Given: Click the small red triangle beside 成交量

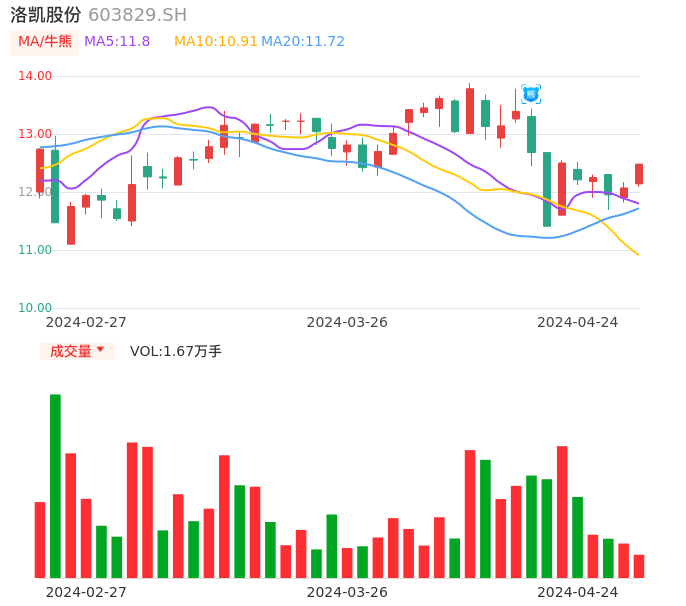Looking at the screenshot, I should click(x=100, y=350).
